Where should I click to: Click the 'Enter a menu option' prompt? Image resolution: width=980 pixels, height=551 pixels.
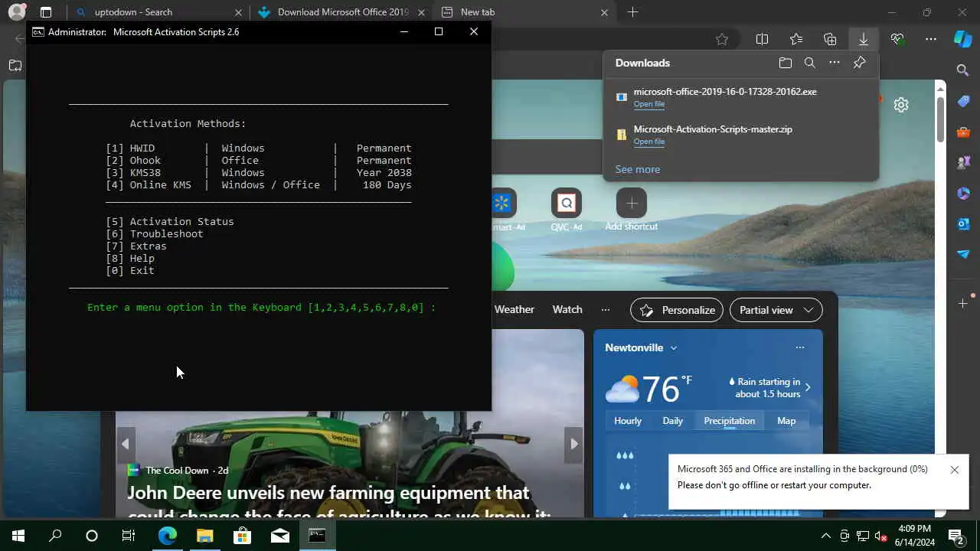coord(262,308)
